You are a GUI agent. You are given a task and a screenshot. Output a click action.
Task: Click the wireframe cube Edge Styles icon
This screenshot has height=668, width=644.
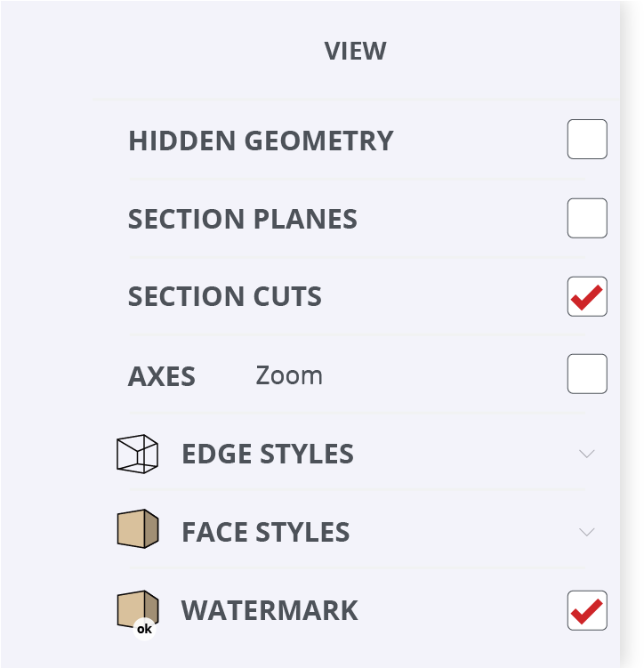(x=137, y=454)
